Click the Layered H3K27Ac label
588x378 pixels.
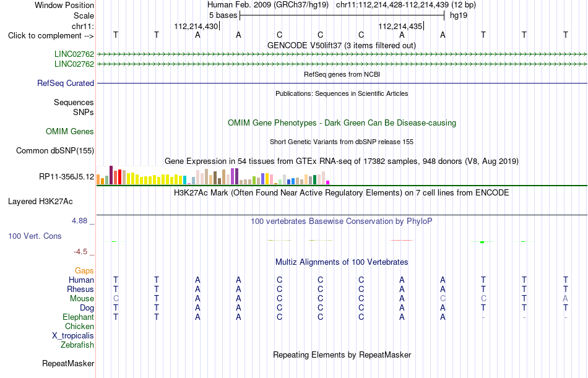coord(40,202)
